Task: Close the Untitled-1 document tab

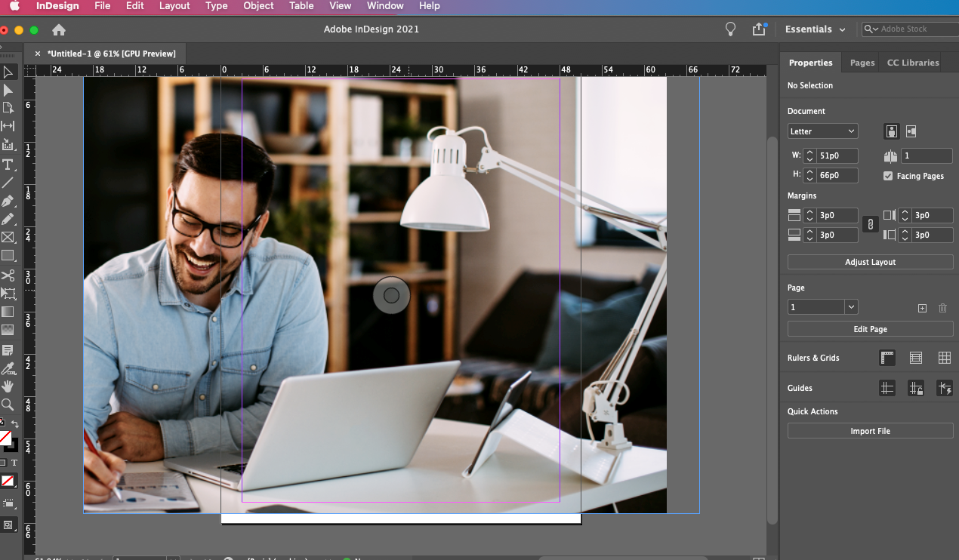Action: 38,54
